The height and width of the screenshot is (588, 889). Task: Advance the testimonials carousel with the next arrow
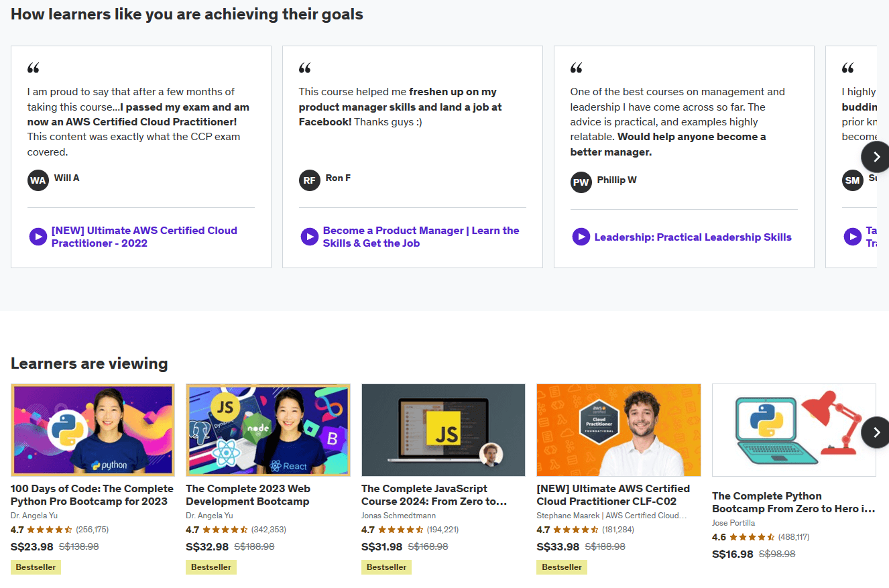(x=876, y=157)
